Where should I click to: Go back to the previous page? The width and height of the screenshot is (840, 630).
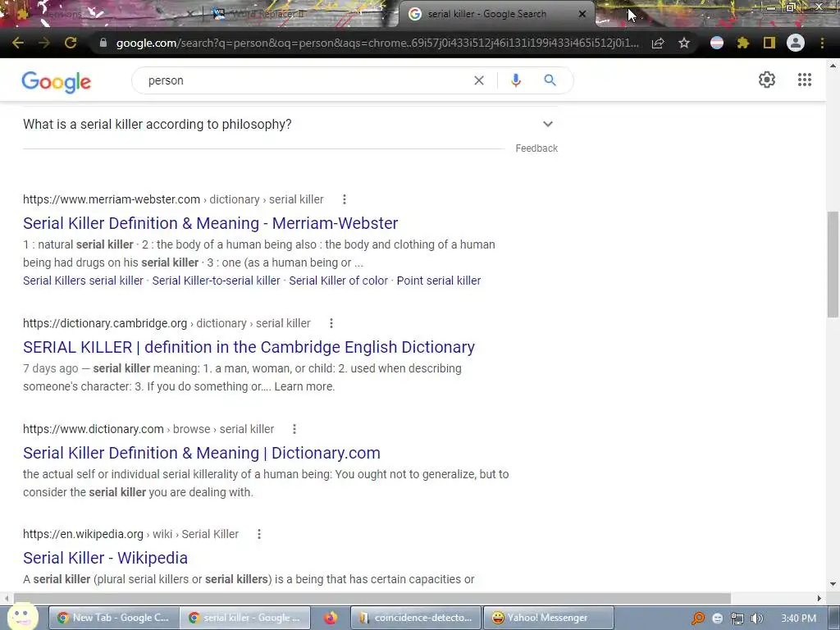pos(18,43)
